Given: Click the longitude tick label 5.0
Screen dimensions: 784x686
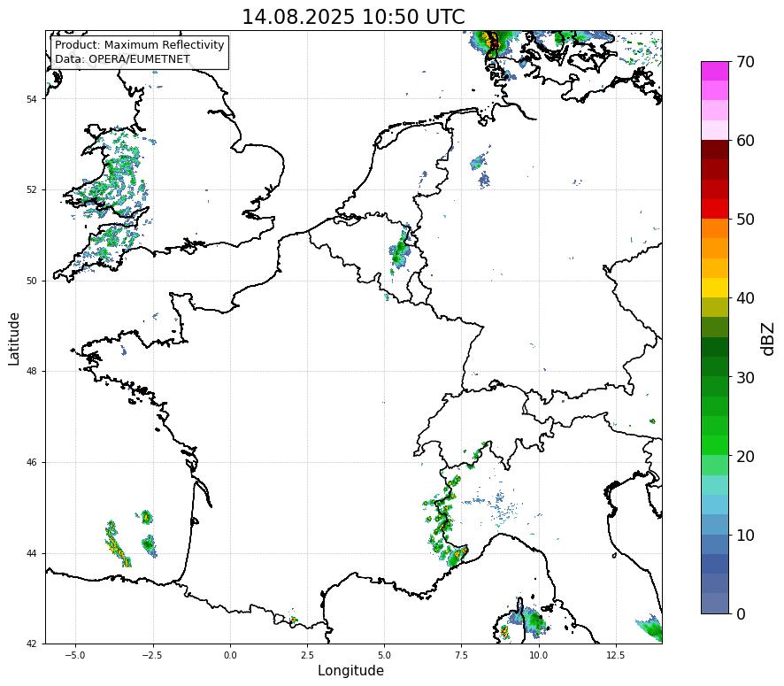Looking at the screenshot, I should click(x=384, y=656).
